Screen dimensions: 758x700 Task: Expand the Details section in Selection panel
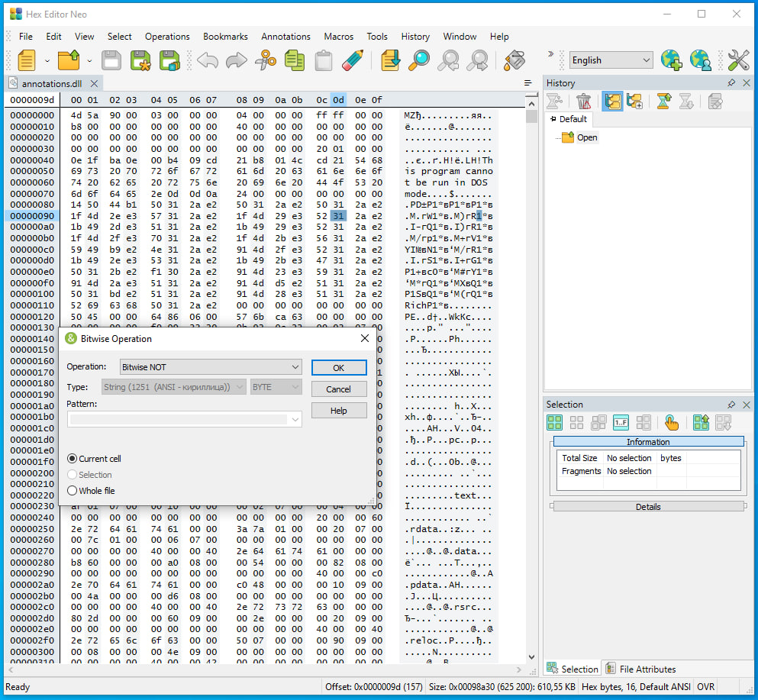pyautogui.click(x=647, y=507)
